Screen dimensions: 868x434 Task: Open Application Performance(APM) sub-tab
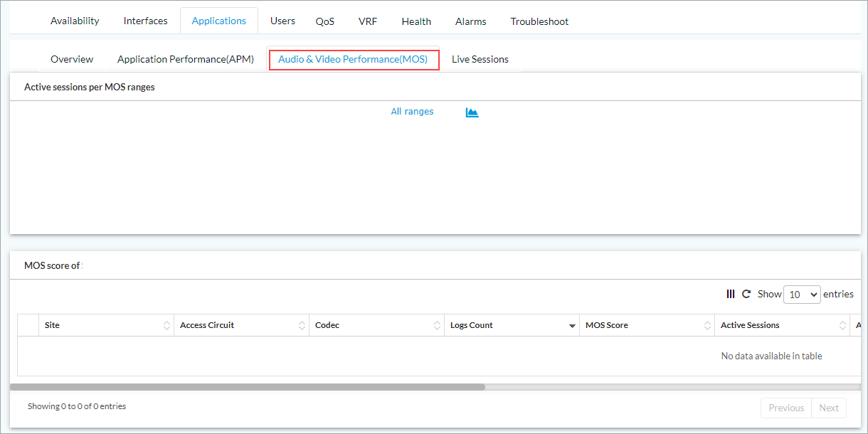pyautogui.click(x=186, y=59)
